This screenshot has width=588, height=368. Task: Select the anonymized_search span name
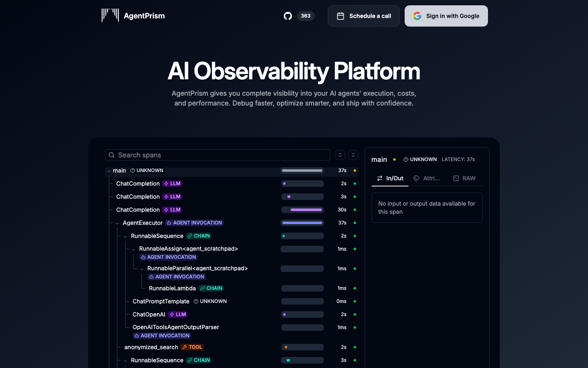(x=151, y=347)
